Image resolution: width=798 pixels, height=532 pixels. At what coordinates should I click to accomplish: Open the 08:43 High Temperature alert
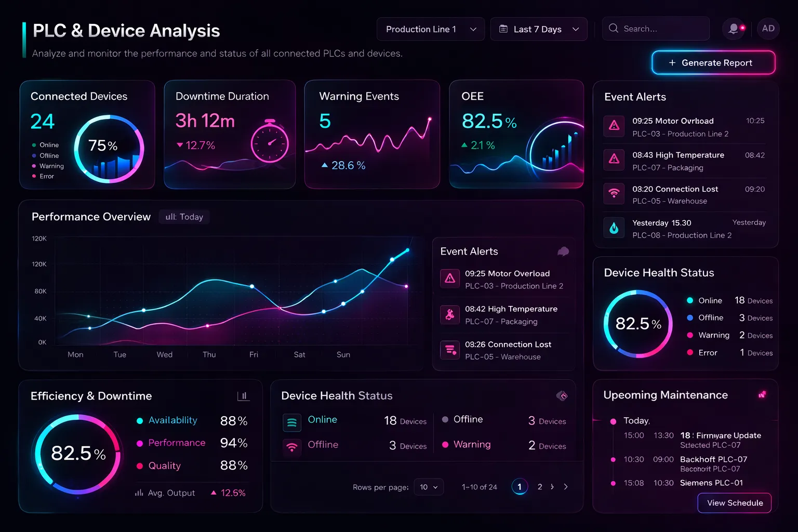click(x=684, y=161)
